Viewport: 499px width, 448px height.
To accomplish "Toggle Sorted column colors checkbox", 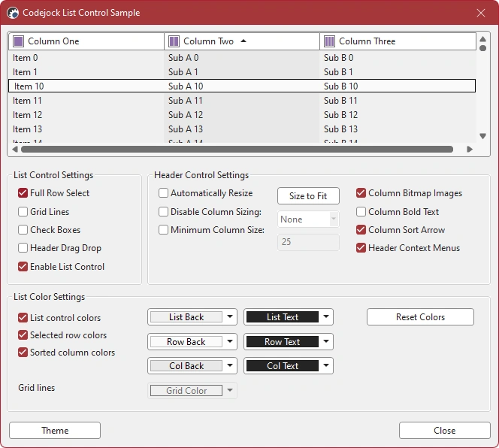I will (x=23, y=352).
